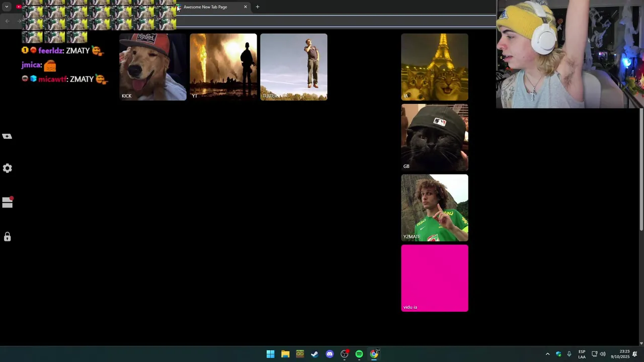Open the notification bell in tray
The width and height of the screenshot is (644, 362).
pyautogui.click(x=635, y=354)
